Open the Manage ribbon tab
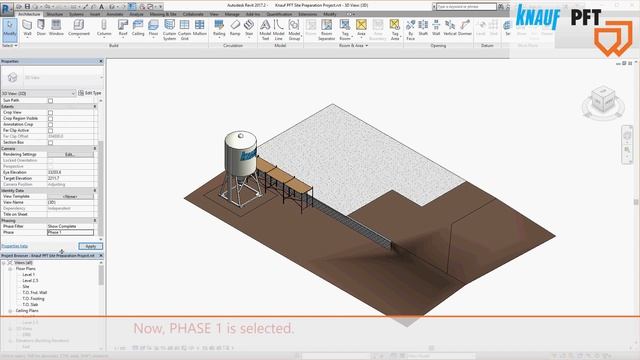This screenshot has height=360, width=640. (x=232, y=14)
